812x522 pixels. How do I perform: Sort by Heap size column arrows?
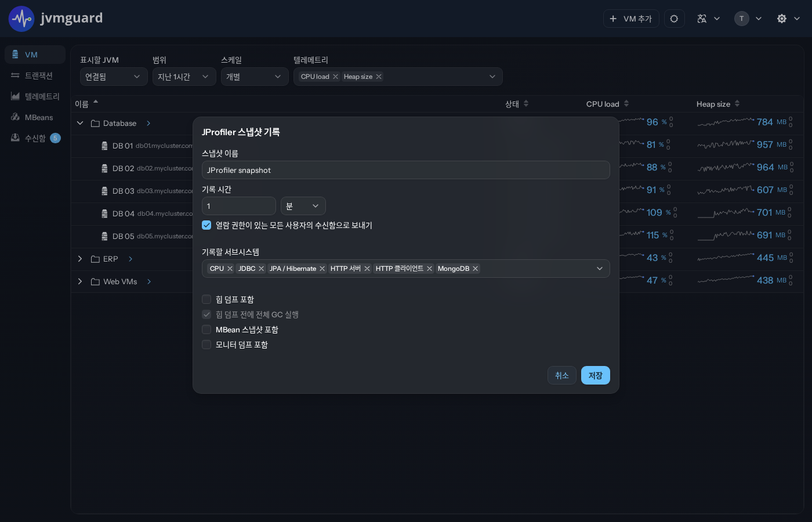737,104
